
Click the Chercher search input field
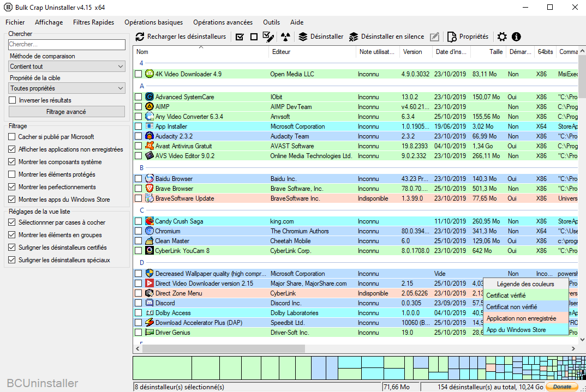67,44
